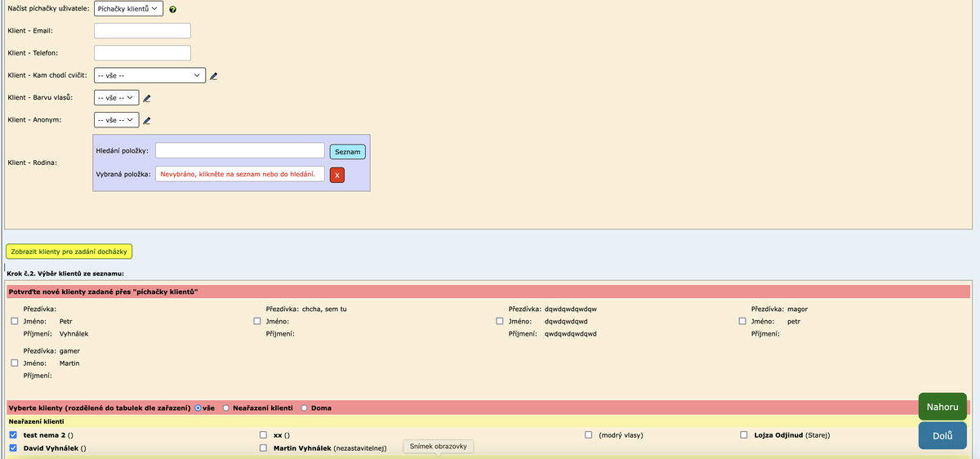Screen dimensions: 980x459
Task: Check the box for new client Petr Vyhnálek
Action: click(x=15, y=322)
